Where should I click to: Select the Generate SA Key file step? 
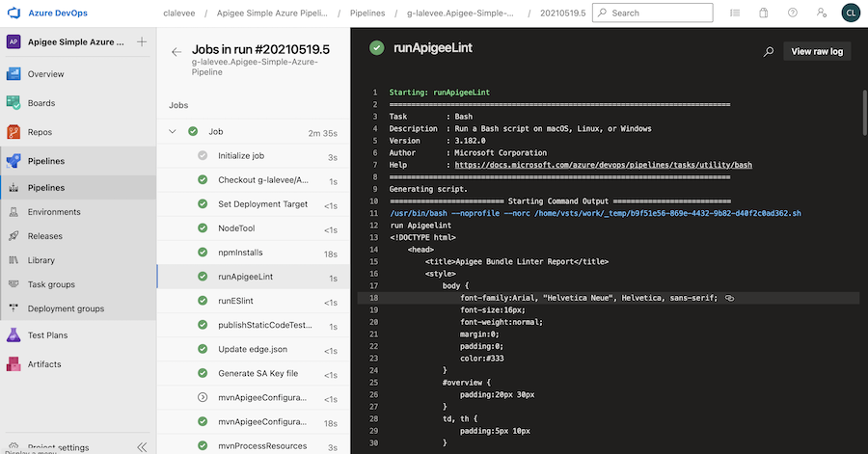point(254,374)
